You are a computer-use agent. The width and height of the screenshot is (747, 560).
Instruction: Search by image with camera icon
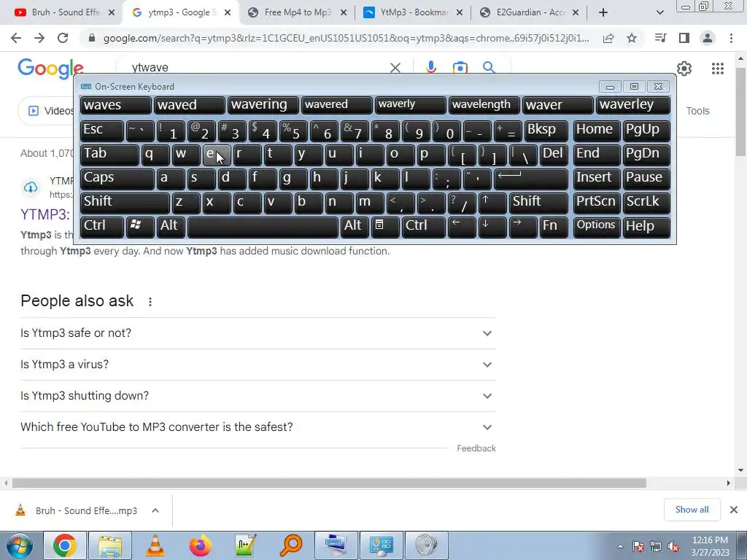(460, 68)
